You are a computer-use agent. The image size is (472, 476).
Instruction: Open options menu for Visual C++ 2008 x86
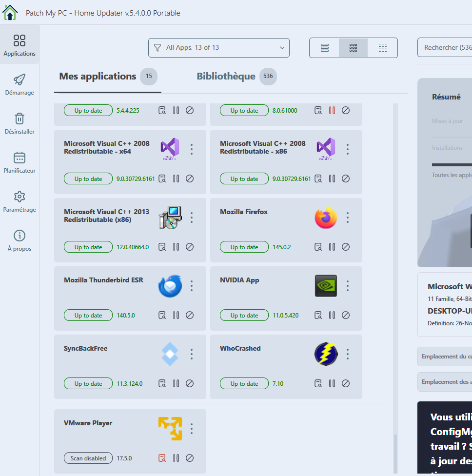pyautogui.click(x=348, y=149)
